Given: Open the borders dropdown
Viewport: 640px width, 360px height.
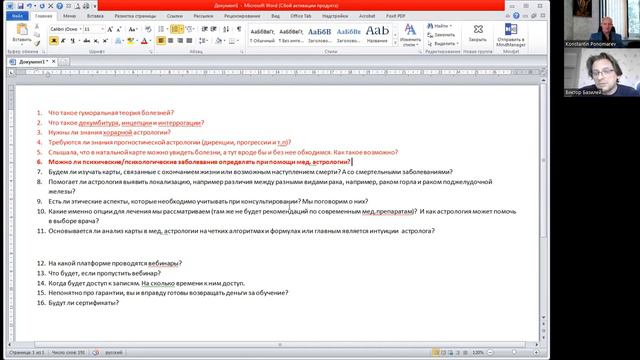Looking at the screenshot, I should (238, 41).
